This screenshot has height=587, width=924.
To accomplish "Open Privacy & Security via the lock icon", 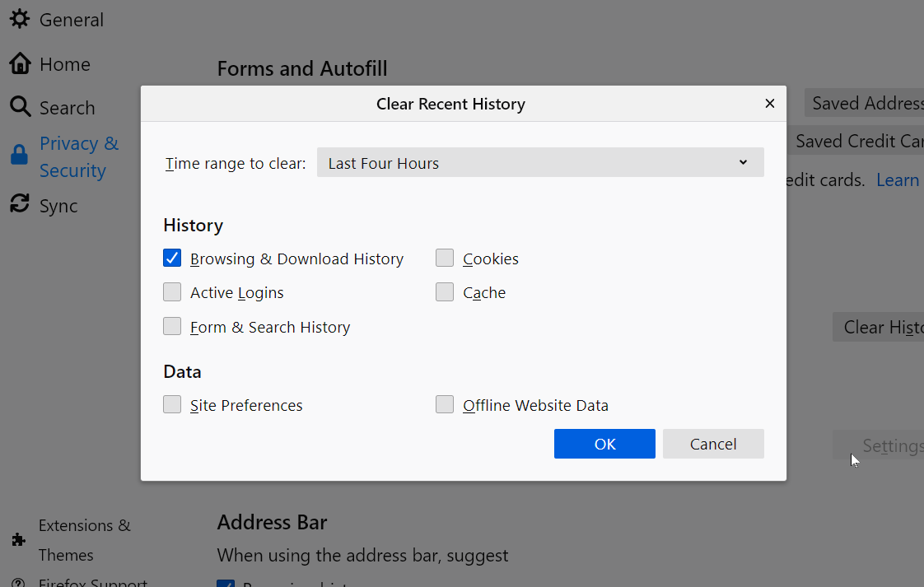I will 18,154.
